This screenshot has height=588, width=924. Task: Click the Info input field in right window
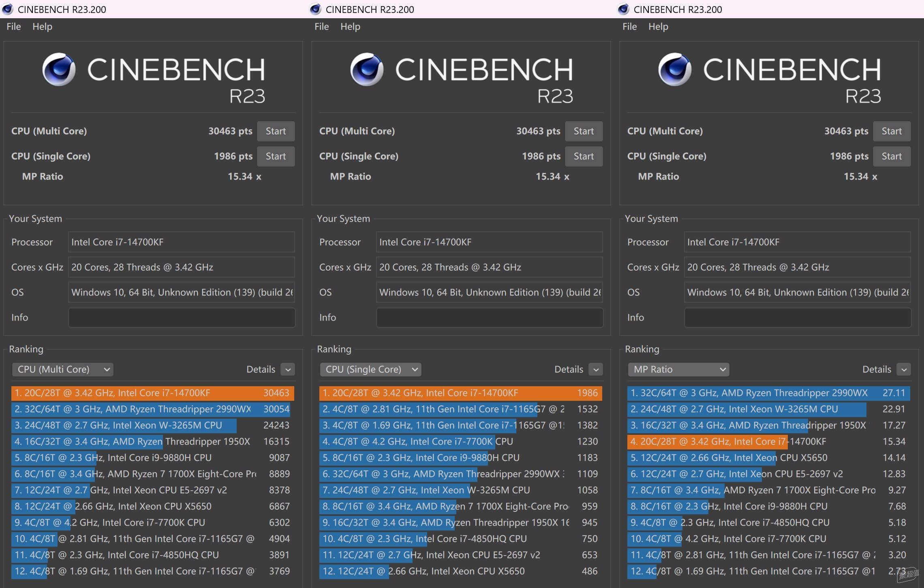click(x=798, y=317)
